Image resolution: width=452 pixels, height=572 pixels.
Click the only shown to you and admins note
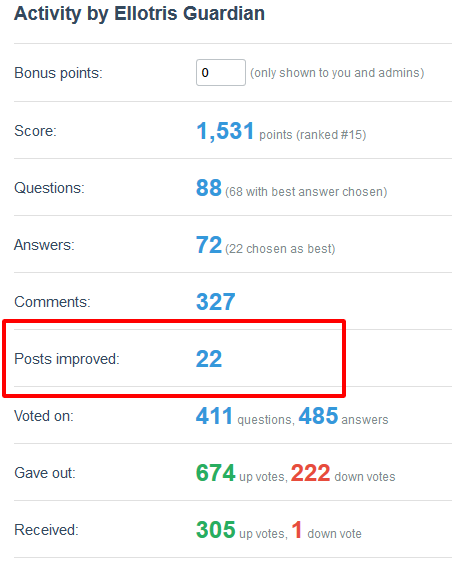[x=337, y=73]
